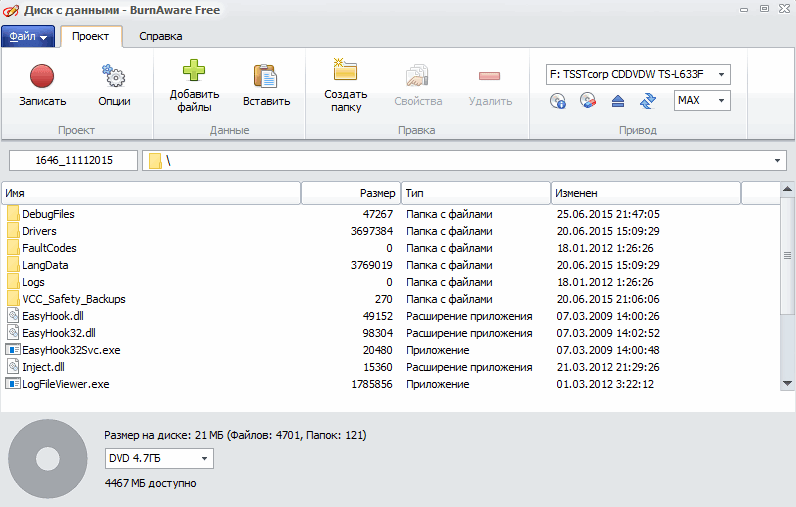Viewport: 796px width, 507px height.
Task: Click the LogFileViewer.exe application icon
Action: point(13,384)
